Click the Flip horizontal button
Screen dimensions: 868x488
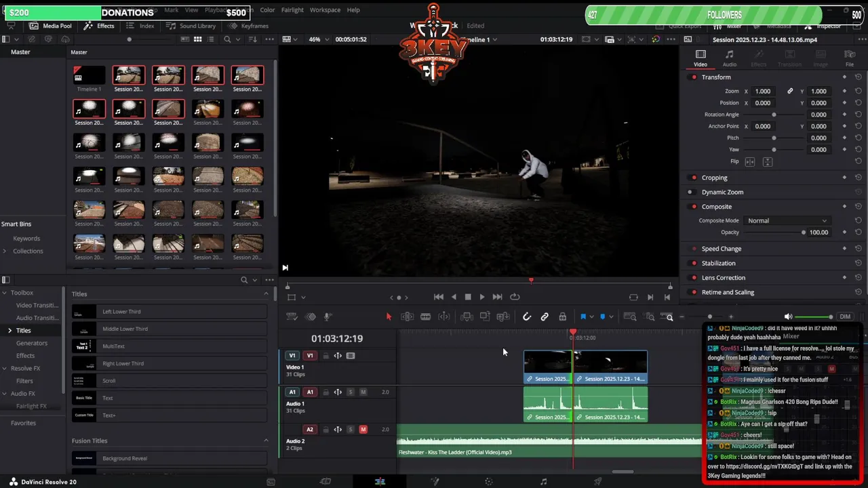click(x=750, y=162)
